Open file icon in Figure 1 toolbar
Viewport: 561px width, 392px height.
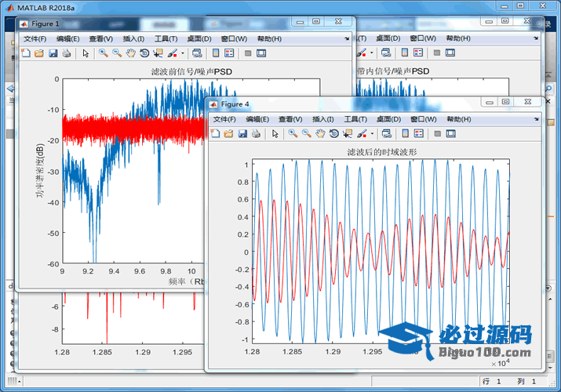tap(39, 53)
